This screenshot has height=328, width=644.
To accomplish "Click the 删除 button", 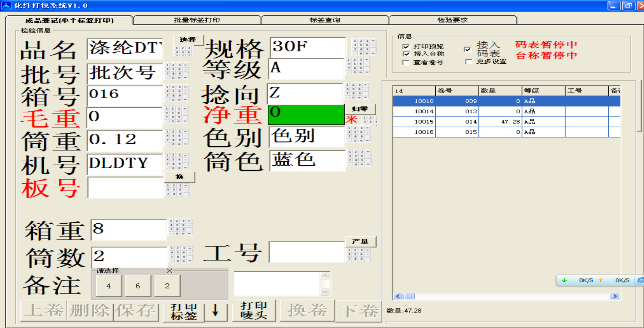I will pos(90,310).
